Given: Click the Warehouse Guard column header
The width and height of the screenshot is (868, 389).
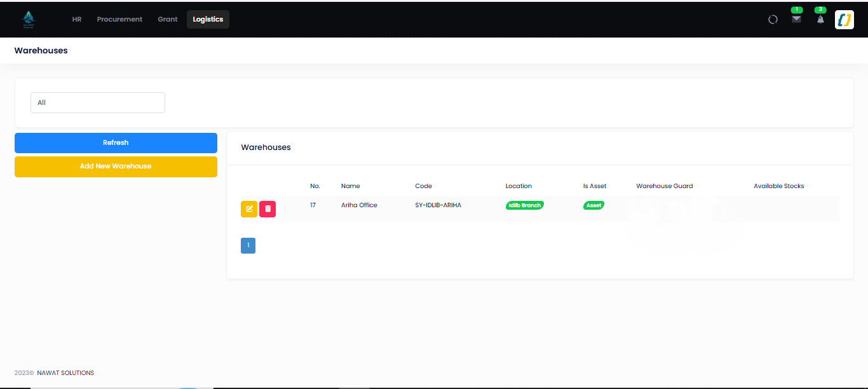Looking at the screenshot, I should (x=665, y=186).
